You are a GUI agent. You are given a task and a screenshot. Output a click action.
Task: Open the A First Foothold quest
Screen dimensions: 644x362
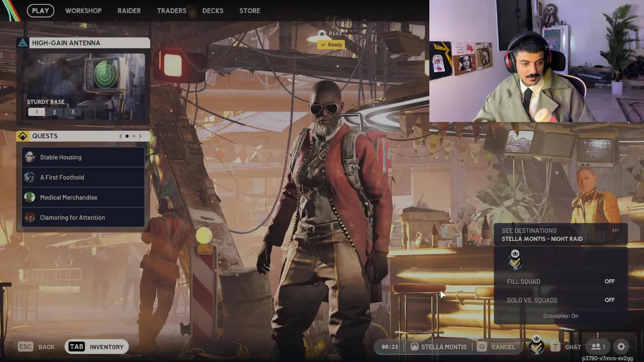(84, 177)
